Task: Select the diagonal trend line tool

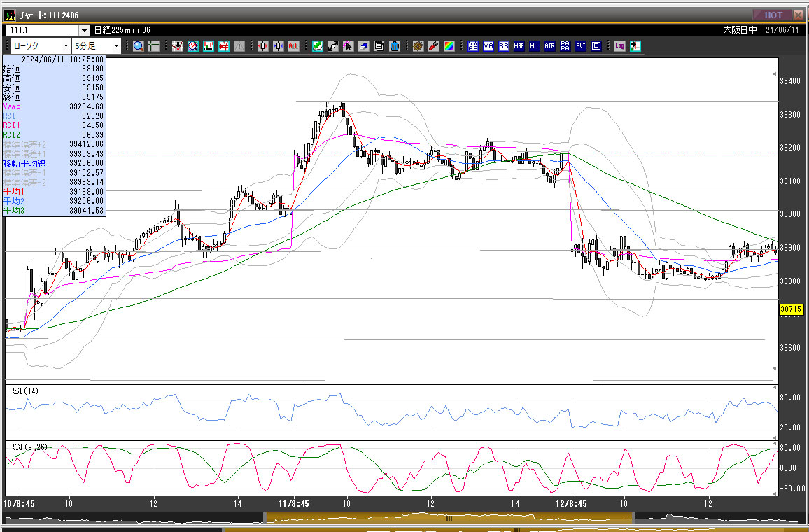Action: [333, 46]
